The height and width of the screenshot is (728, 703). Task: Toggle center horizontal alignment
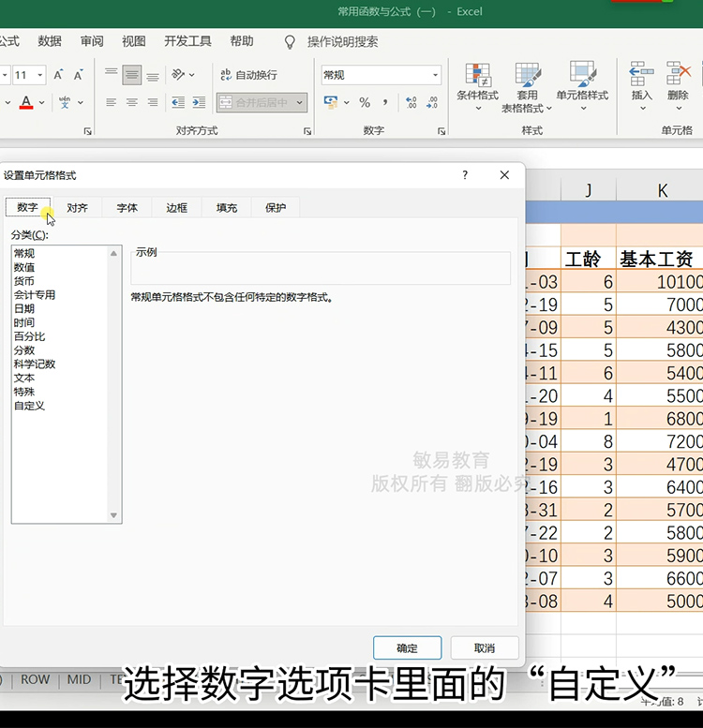click(x=132, y=102)
